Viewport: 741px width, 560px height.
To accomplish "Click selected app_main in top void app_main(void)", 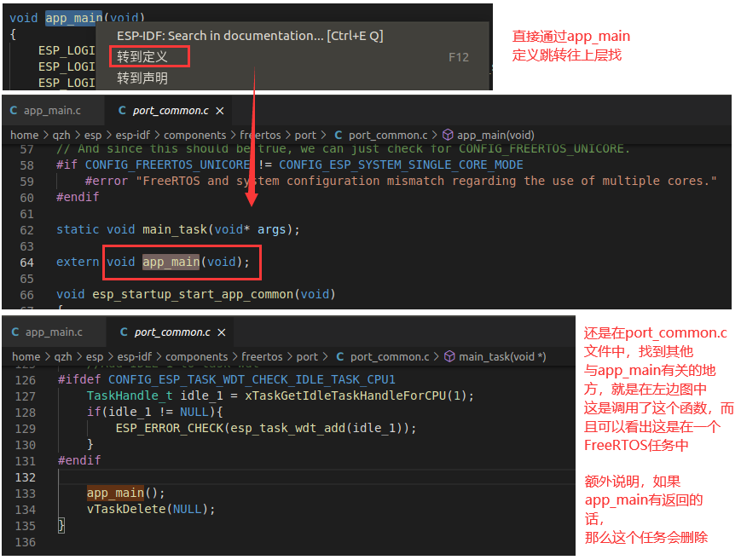I will click(x=73, y=18).
